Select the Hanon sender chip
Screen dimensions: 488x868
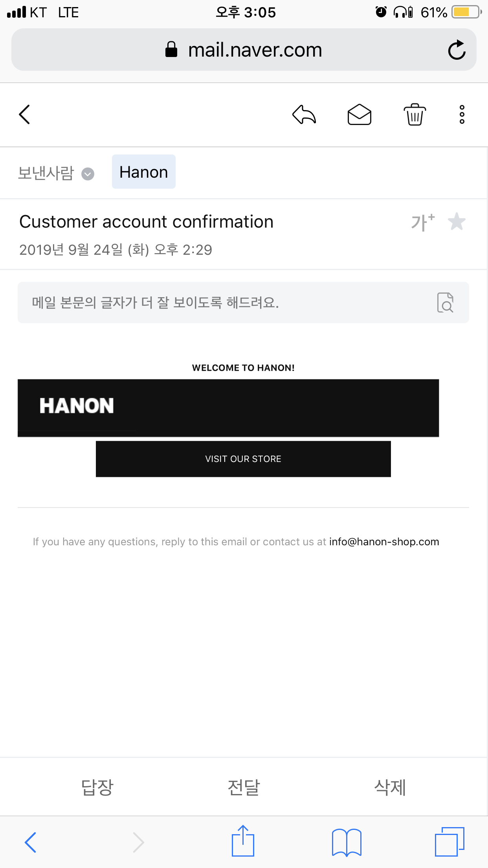tap(144, 172)
